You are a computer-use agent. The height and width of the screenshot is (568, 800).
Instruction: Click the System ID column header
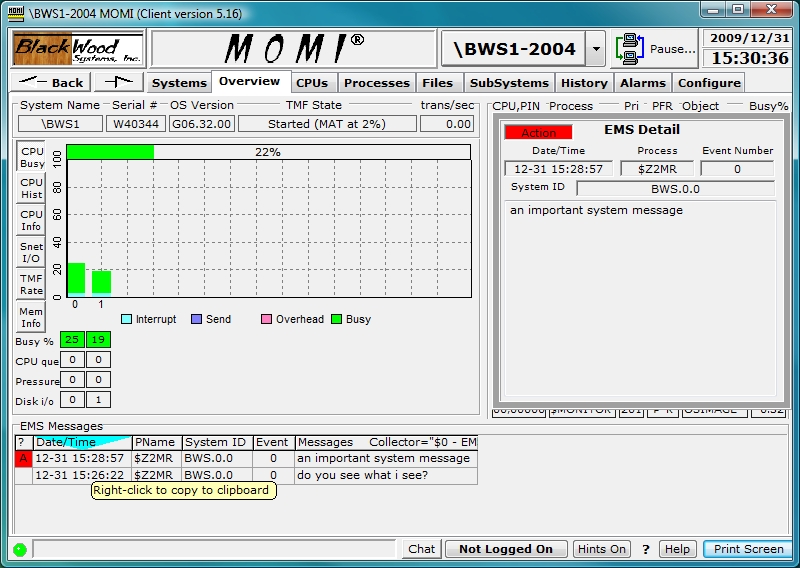click(215, 442)
